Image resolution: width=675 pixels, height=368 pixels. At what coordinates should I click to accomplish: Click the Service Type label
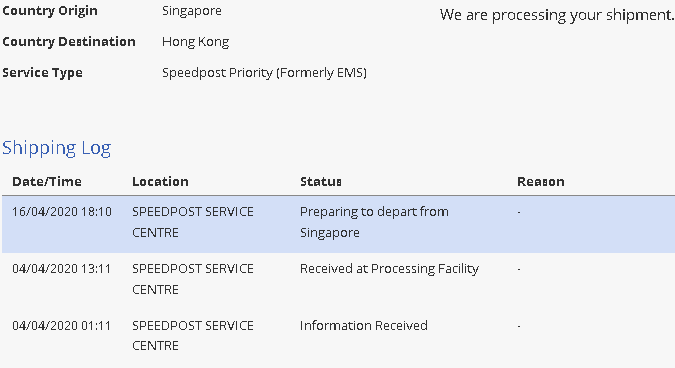pos(42,73)
